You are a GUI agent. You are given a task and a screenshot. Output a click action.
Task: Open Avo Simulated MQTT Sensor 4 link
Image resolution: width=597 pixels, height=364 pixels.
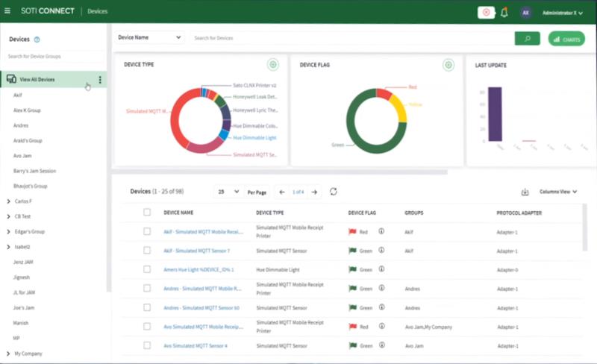pyautogui.click(x=196, y=346)
